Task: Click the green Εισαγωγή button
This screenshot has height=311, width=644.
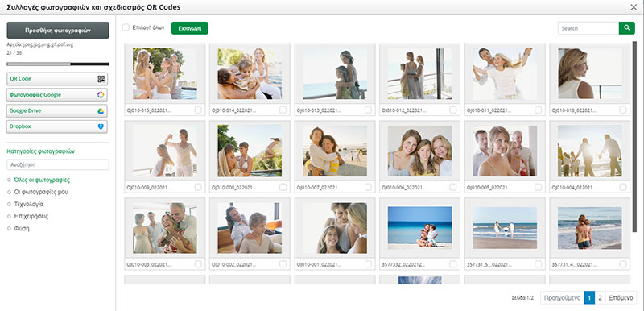Action: coord(190,28)
